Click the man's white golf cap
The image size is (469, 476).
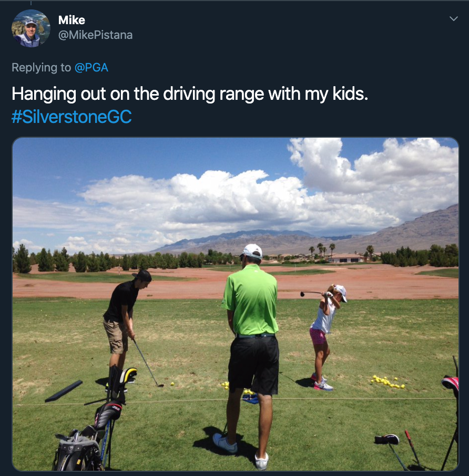pyautogui.click(x=253, y=251)
